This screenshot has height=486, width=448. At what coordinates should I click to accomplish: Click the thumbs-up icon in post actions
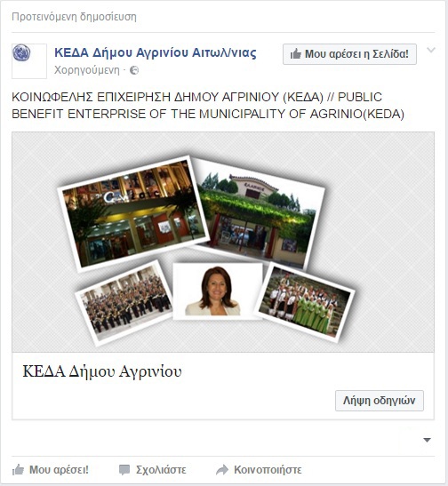[x=18, y=470]
